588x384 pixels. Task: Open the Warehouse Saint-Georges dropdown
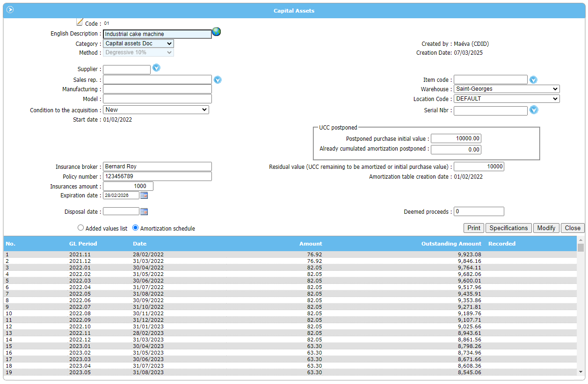click(507, 89)
